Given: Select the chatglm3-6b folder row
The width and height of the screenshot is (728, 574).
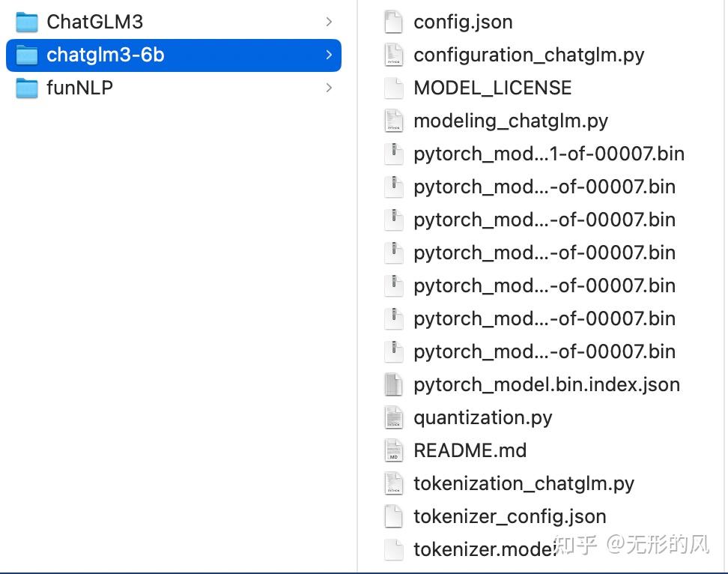Looking at the screenshot, I should 173,55.
